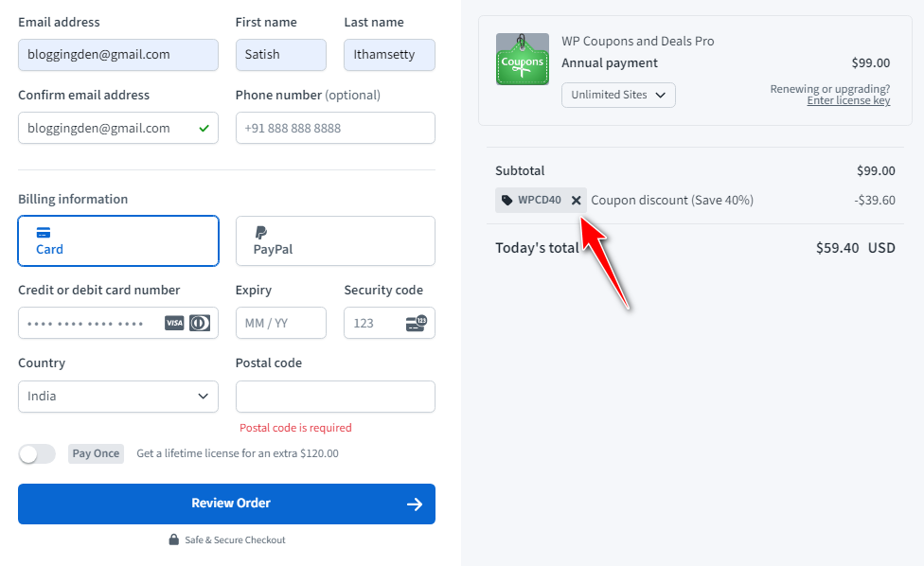Enable the Pay Once lifetime license toggle

click(x=36, y=453)
